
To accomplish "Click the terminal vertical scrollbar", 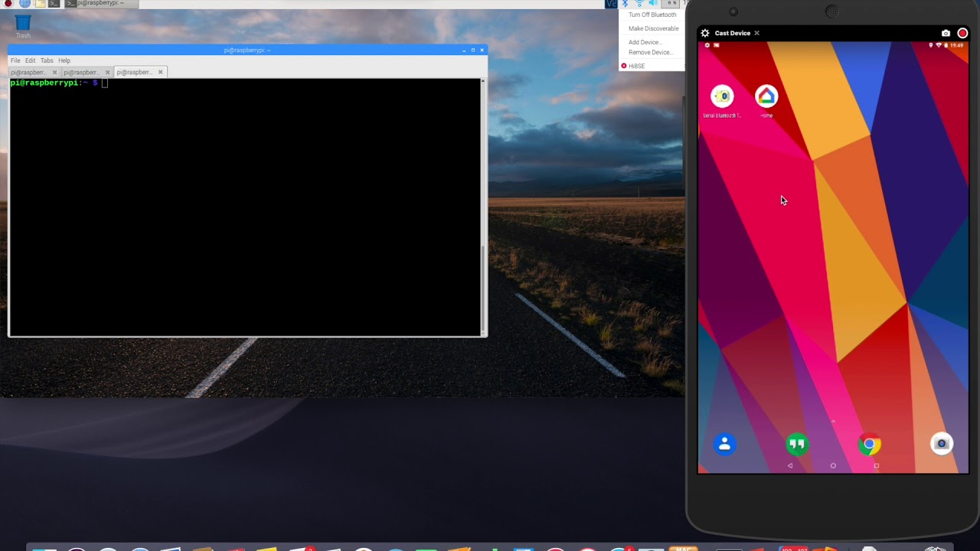I will coord(483,207).
